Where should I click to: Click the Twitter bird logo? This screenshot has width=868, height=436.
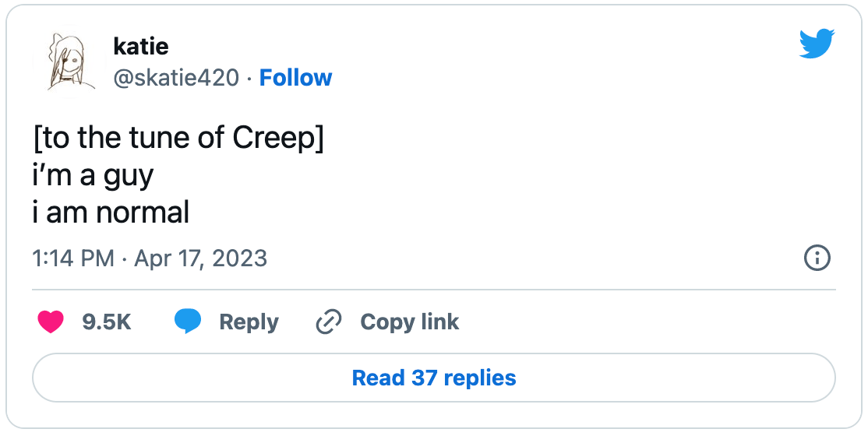click(x=817, y=44)
